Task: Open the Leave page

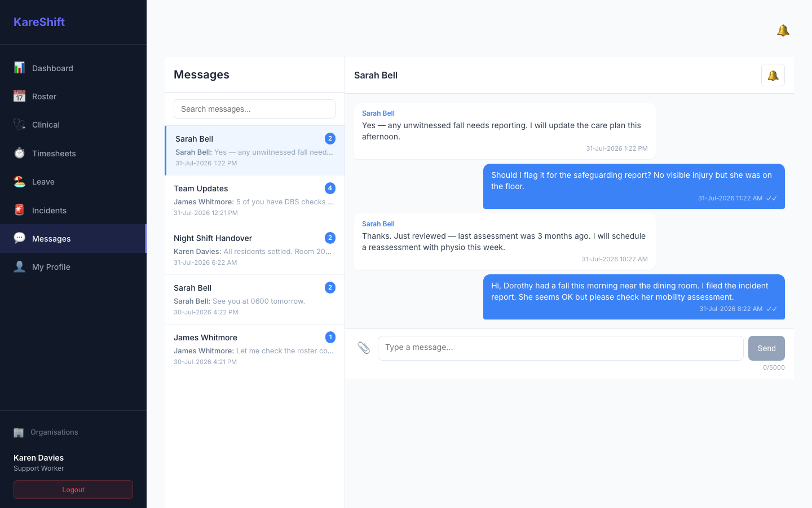Action: tap(73, 181)
